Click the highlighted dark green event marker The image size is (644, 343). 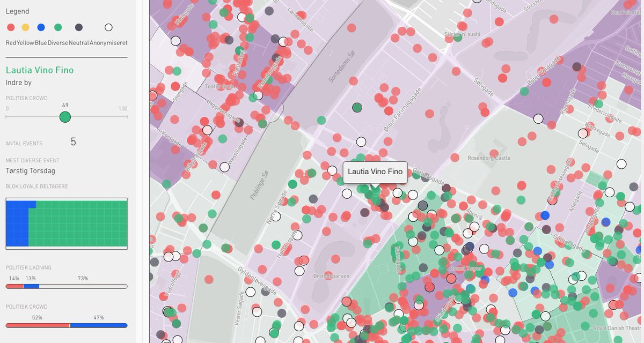click(358, 108)
